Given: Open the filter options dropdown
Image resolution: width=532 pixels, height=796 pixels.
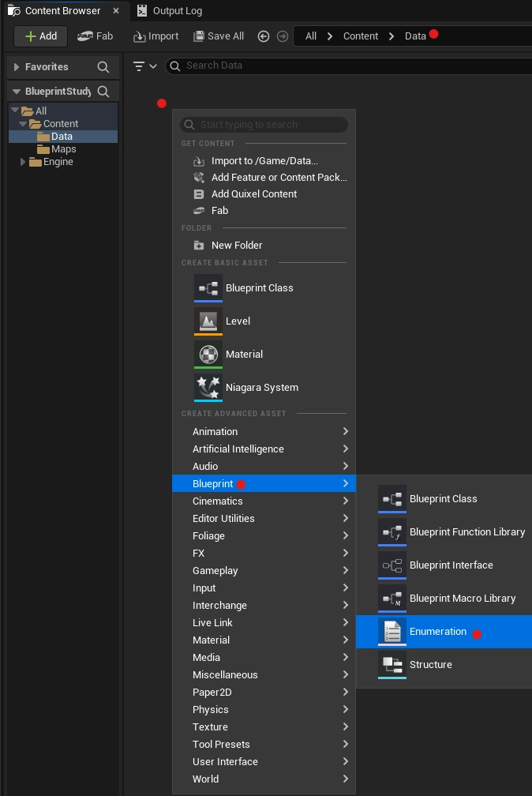Looking at the screenshot, I should coord(144,66).
